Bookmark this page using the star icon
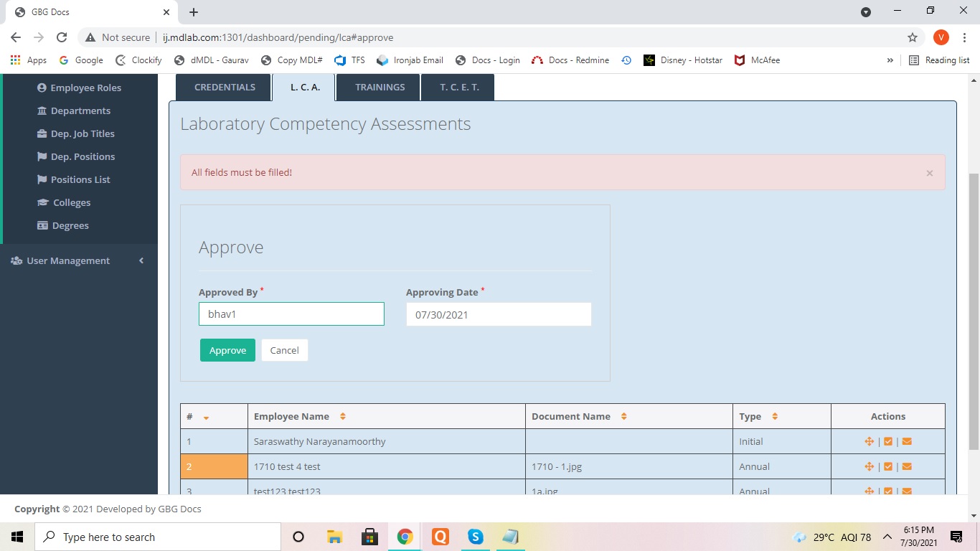The width and height of the screenshot is (980, 551). 913,37
